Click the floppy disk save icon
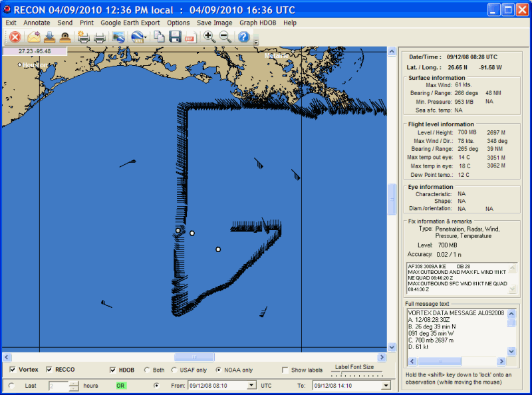 (176, 37)
